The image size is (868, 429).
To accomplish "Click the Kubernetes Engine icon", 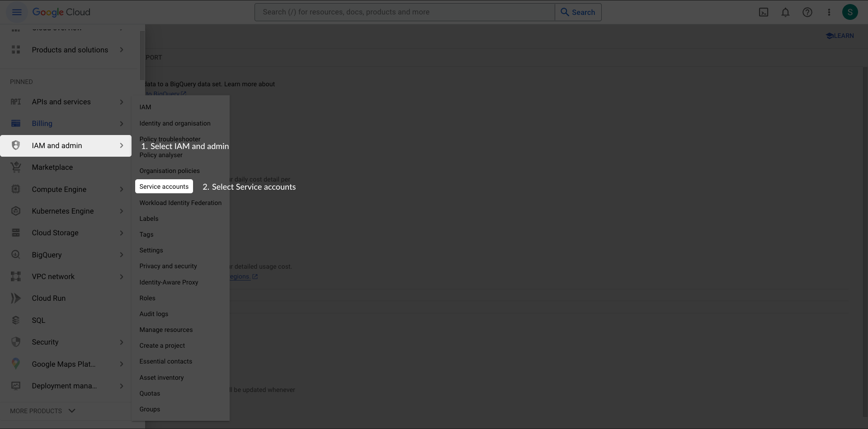I will [16, 211].
